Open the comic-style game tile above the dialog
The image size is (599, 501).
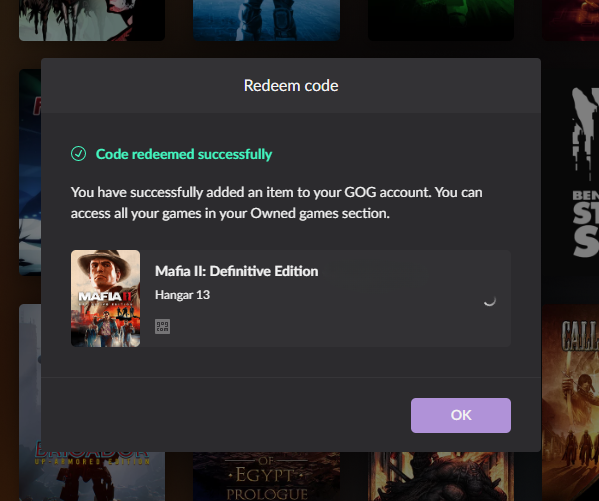92,20
